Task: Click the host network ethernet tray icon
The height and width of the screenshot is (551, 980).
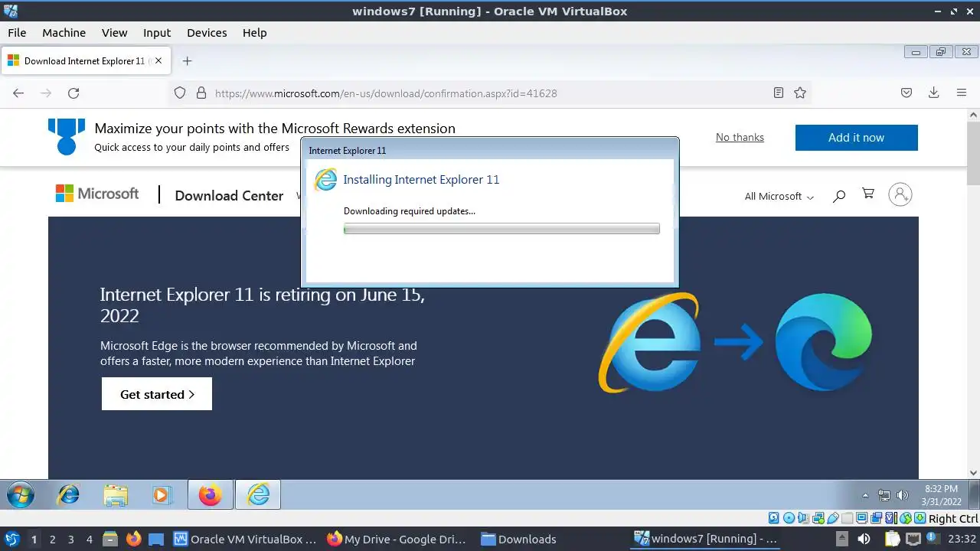Action: 913,540
